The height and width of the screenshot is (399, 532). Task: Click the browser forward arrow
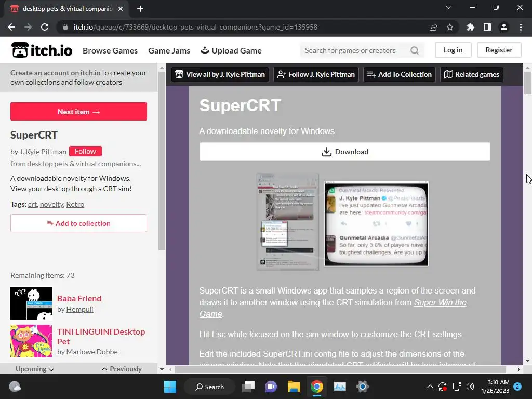28,27
